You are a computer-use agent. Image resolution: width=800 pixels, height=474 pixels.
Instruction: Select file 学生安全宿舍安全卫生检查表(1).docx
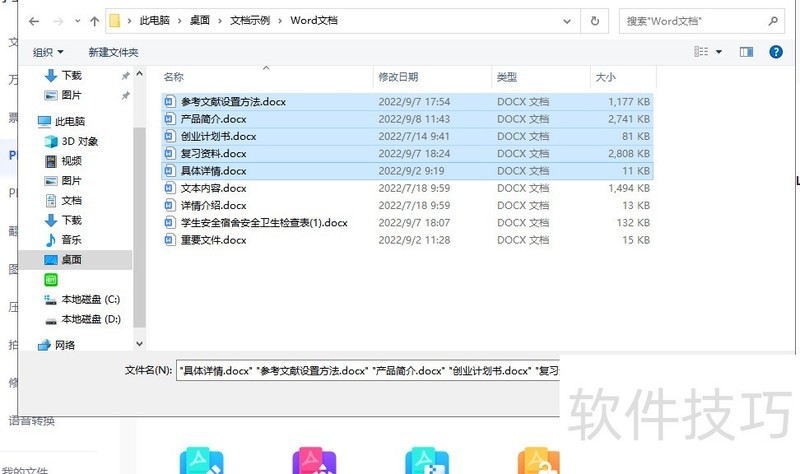(x=407, y=223)
